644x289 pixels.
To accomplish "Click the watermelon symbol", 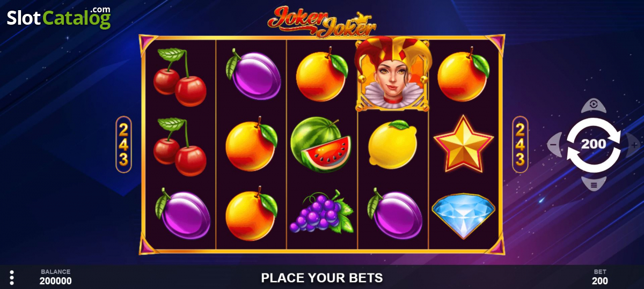I will 320,145.
